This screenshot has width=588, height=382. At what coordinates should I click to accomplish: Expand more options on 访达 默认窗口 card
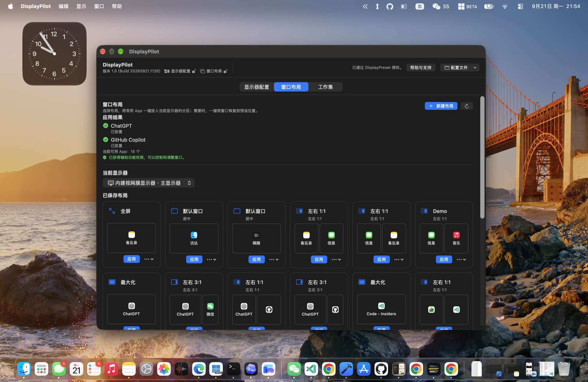tap(211, 259)
